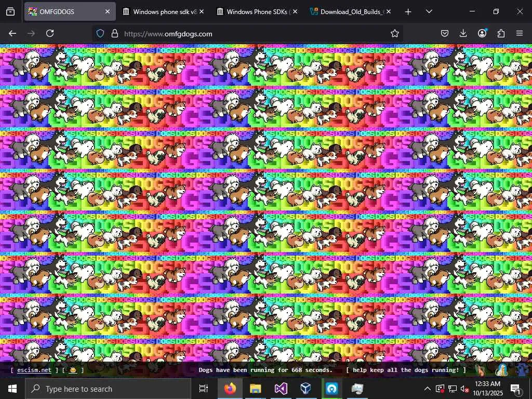Open VirtualBox from the taskbar
Screen dimensions: 532x399
pos(306,389)
